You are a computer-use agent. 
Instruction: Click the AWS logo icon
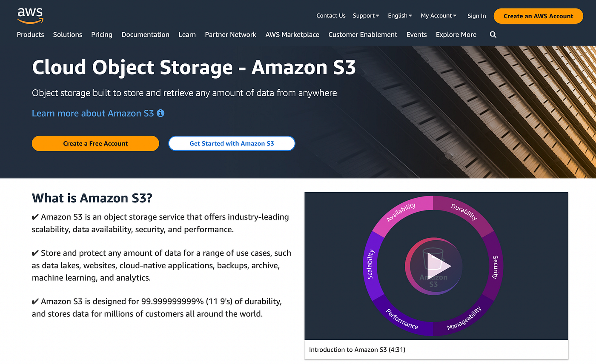click(30, 15)
